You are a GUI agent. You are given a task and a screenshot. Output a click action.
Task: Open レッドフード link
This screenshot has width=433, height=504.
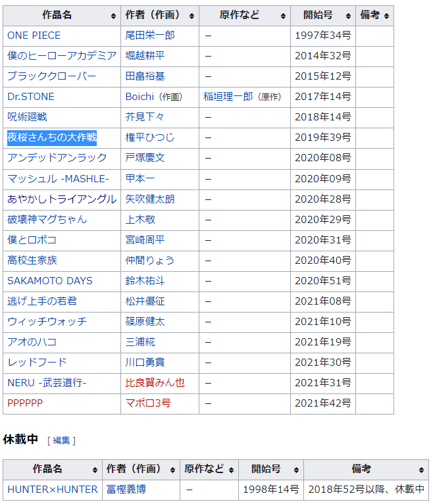tap(37, 363)
